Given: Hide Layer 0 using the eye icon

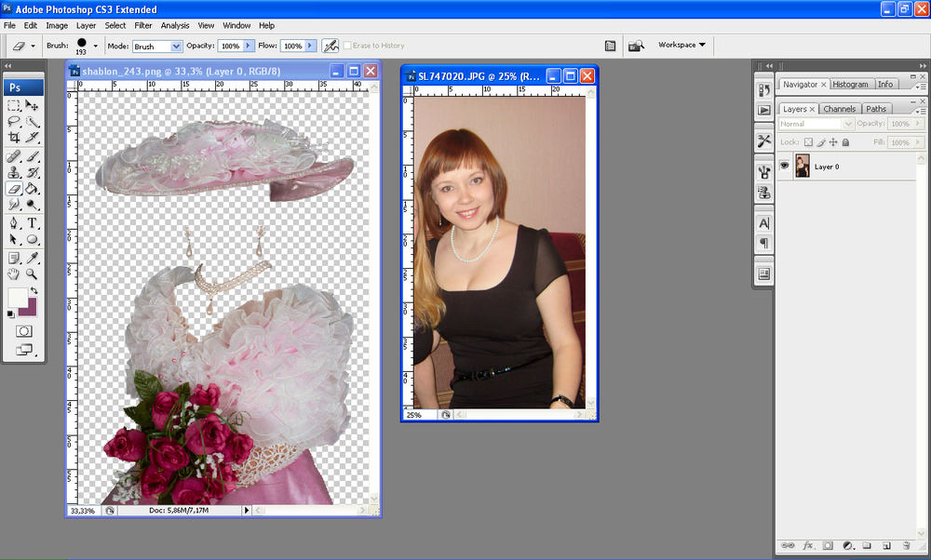Looking at the screenshot, I should point(784,167).
